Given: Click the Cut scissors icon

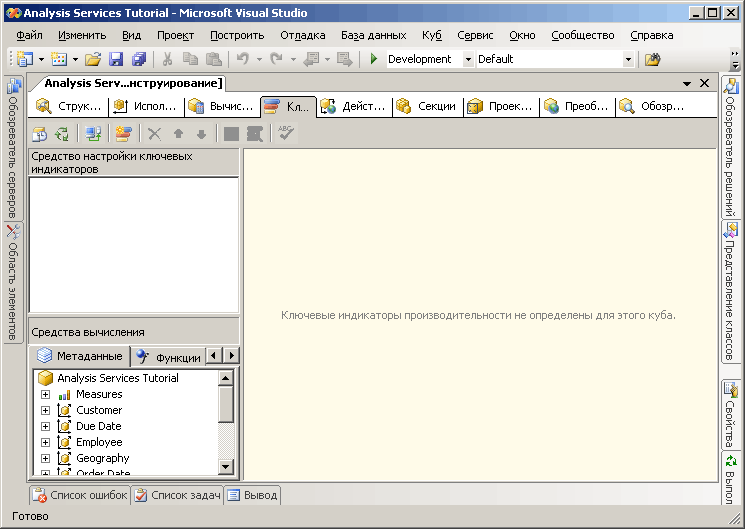Looking at the screenshot, I should 167,59.
